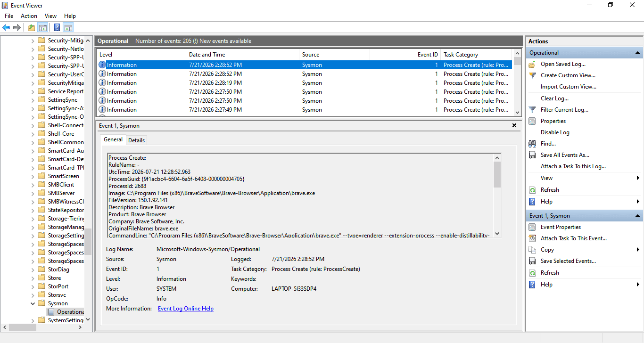Open Event Log Online Help link
Viewport: 644px width, 343px height.
[186, 309]
